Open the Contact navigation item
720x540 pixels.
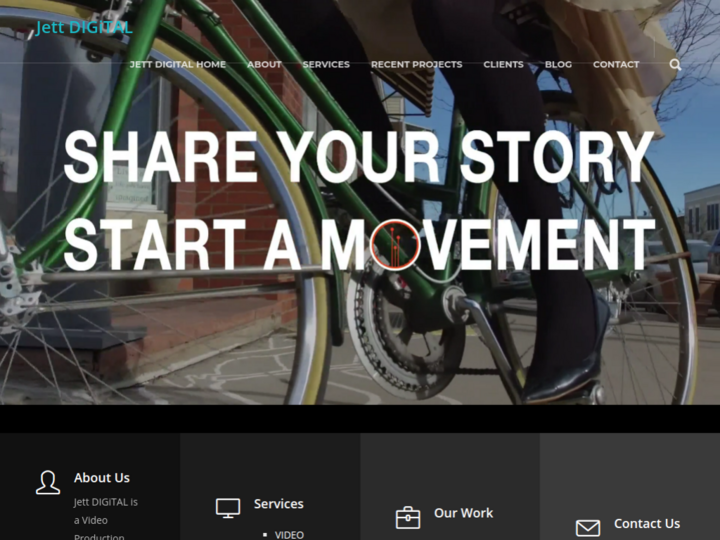click(616, 65)
